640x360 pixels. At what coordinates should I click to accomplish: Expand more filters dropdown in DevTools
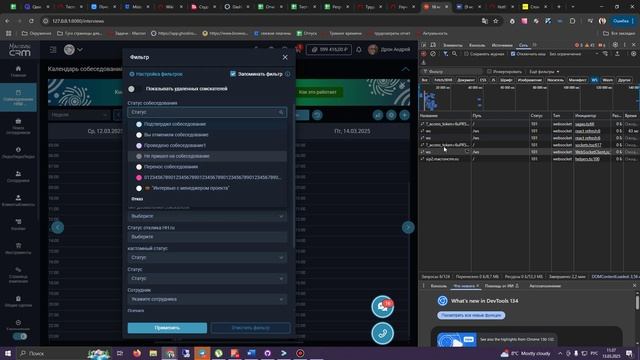(544, 71)
